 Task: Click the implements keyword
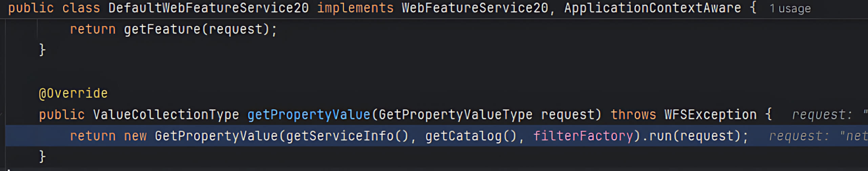355,8
